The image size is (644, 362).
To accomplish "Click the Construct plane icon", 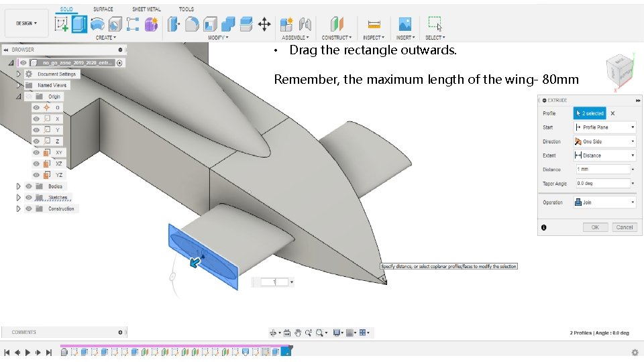I will (336, 24).
